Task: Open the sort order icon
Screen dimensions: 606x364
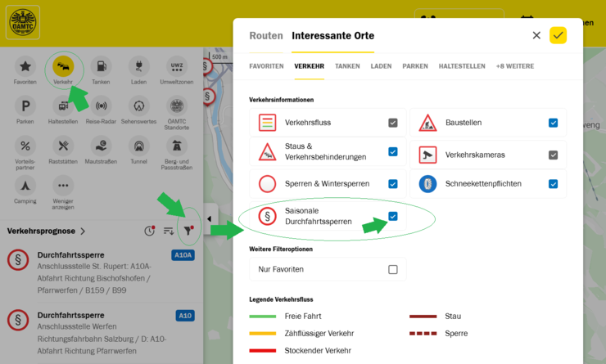Action: [x=169, y=231]
